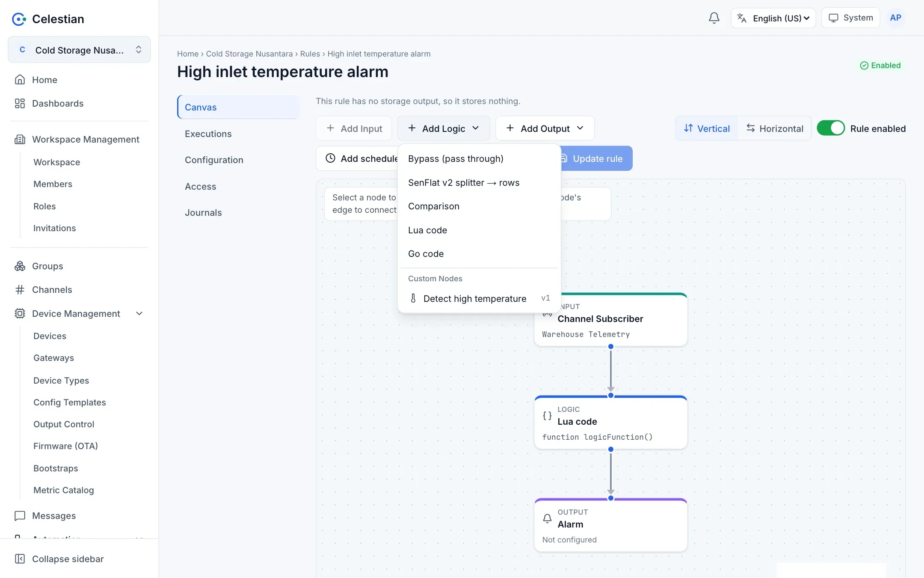Click the Dashboards grid icon
Screen dimensions: 924x578
20,103
